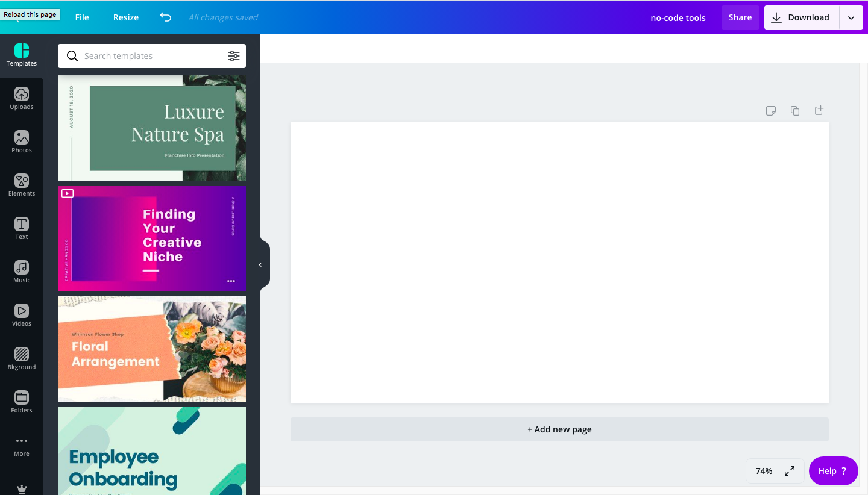Open the File menu

[82, 17]
